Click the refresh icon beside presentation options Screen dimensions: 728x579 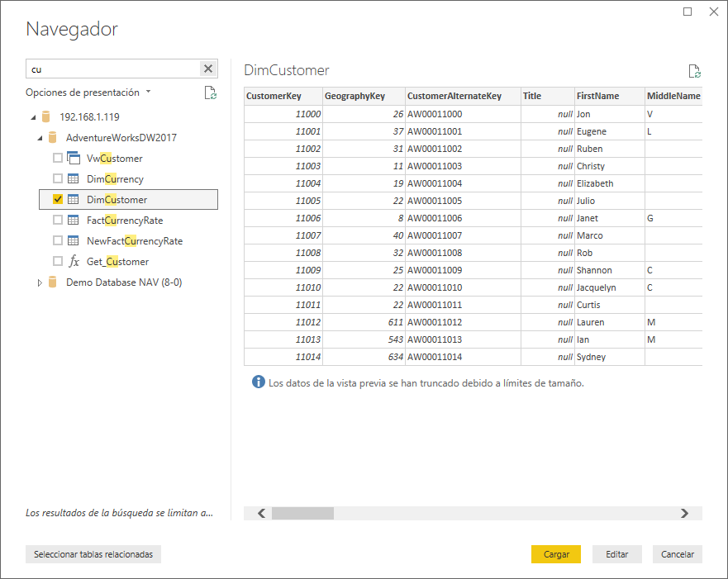[x=211, y=93]
